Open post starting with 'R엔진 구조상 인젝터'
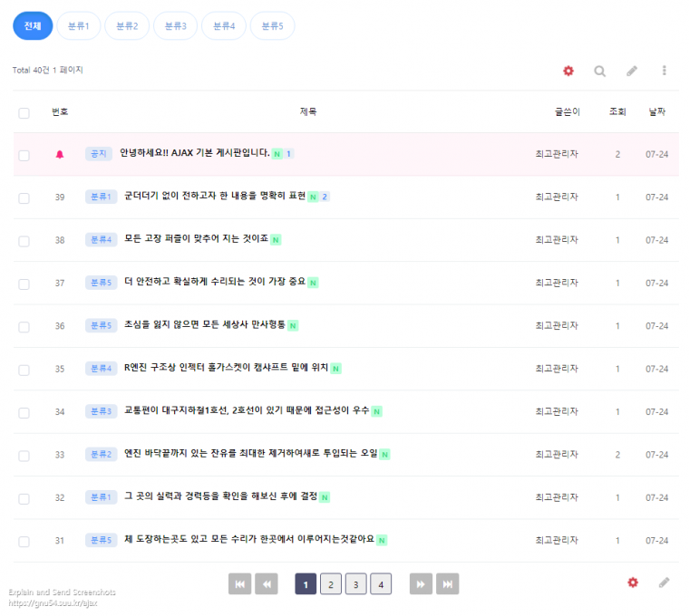This screenshot has width=689, height=616. click(x=227, y=367)
